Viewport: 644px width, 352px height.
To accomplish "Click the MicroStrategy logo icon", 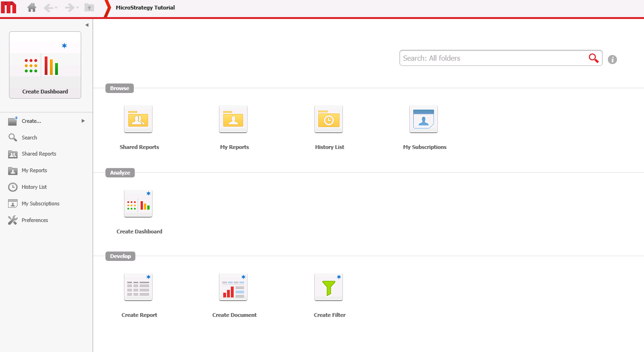I will tap(9, 8).
